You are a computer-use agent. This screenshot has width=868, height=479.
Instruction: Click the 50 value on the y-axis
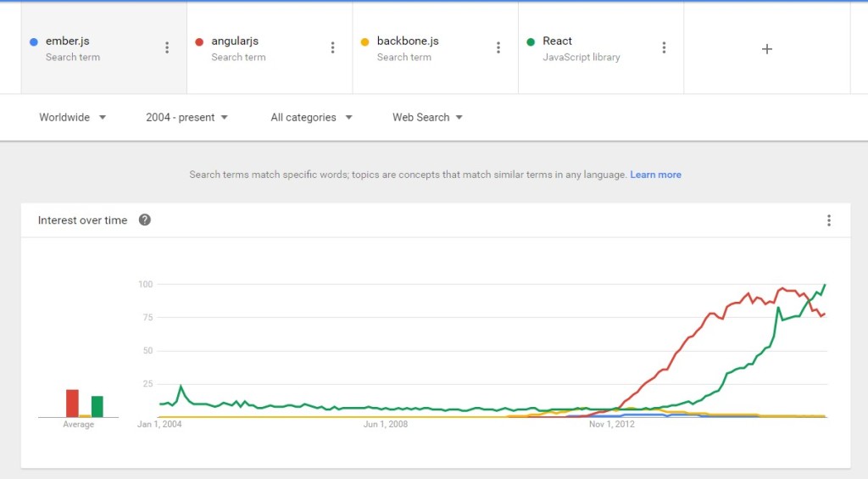coord(147,350)
